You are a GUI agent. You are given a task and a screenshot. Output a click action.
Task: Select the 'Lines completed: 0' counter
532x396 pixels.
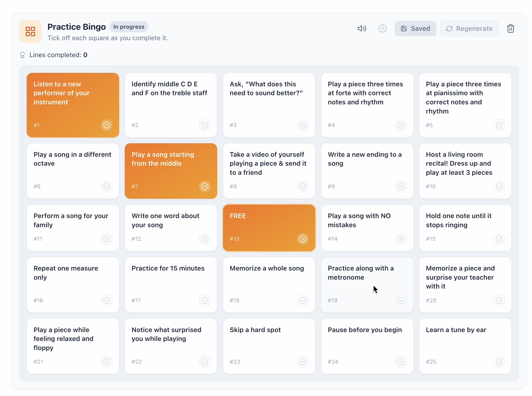[58, 55]
